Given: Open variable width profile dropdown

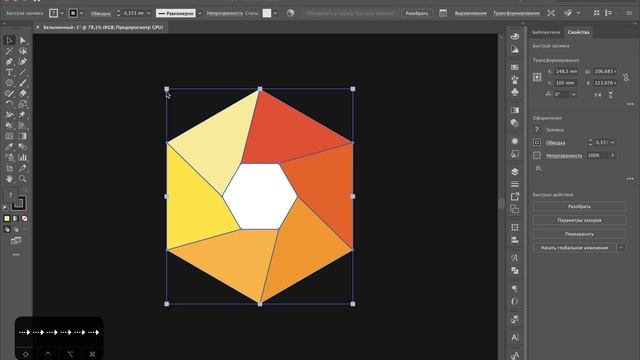Looking at the screenshot, I should pos(200,13).
